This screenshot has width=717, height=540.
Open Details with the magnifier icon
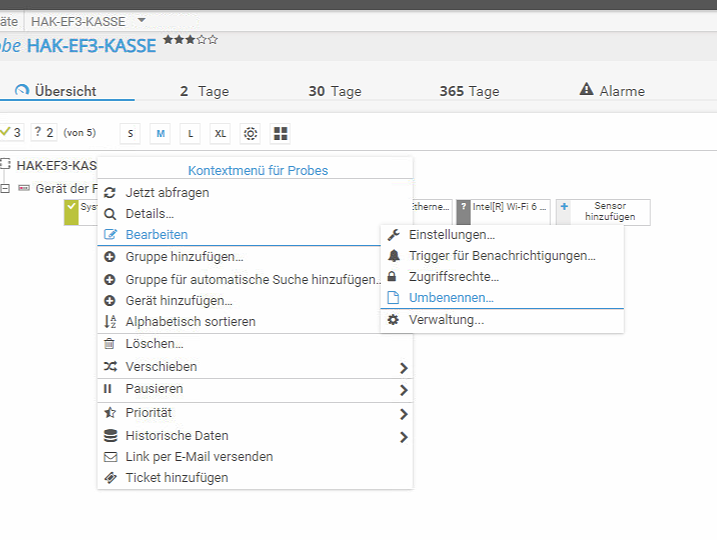coord(149,213)
